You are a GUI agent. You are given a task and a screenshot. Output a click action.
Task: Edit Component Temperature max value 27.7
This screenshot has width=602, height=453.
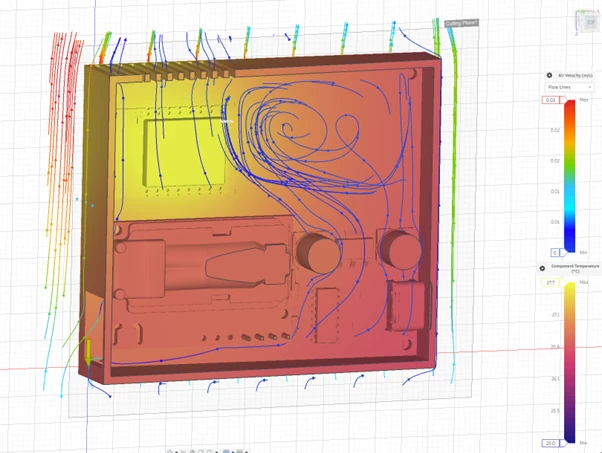point(551,283)
